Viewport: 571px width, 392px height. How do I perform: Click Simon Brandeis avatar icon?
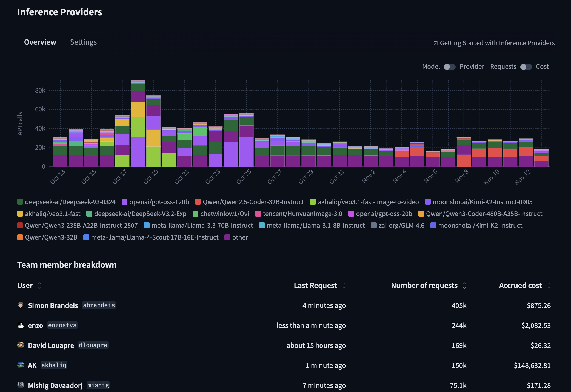(x=21, y=305)
